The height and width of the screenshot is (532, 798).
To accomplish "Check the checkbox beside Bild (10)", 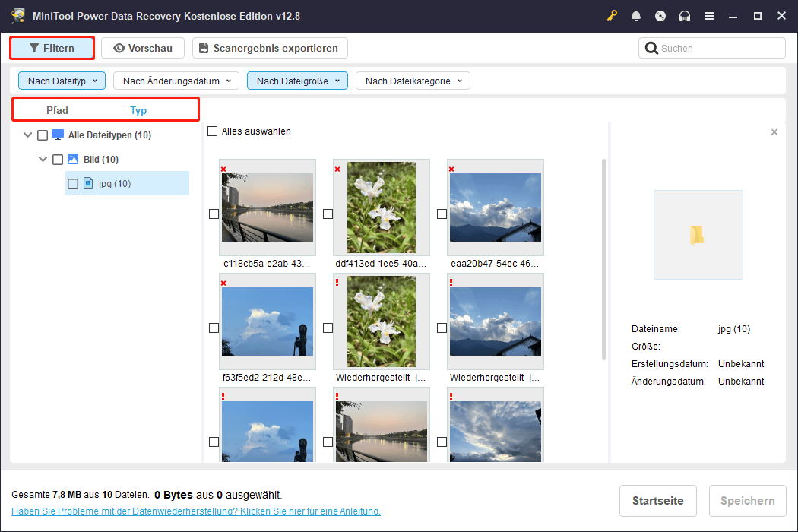I will (58, 159).
